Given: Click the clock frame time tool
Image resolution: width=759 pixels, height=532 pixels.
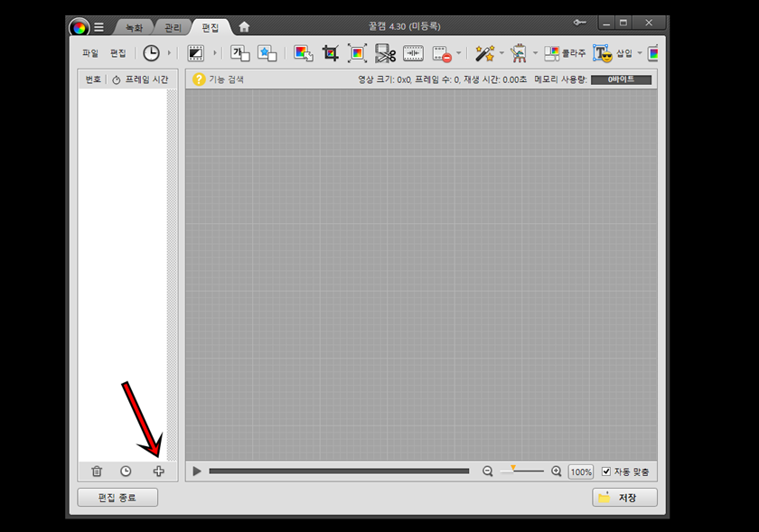Looking at the screenshot, I should [151, 53].
